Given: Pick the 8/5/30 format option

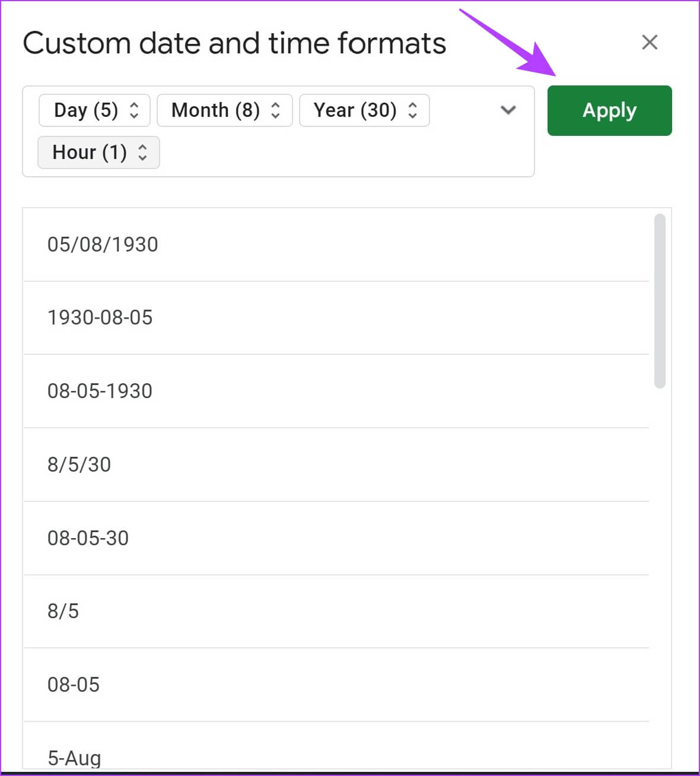Looking at the screenshot, I should pos(79,465).
